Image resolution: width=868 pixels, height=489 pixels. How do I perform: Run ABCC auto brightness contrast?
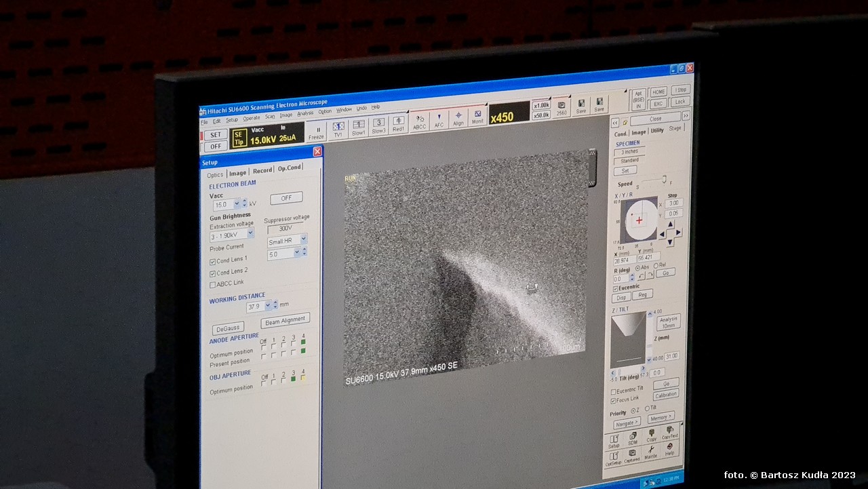pos(419,122)
